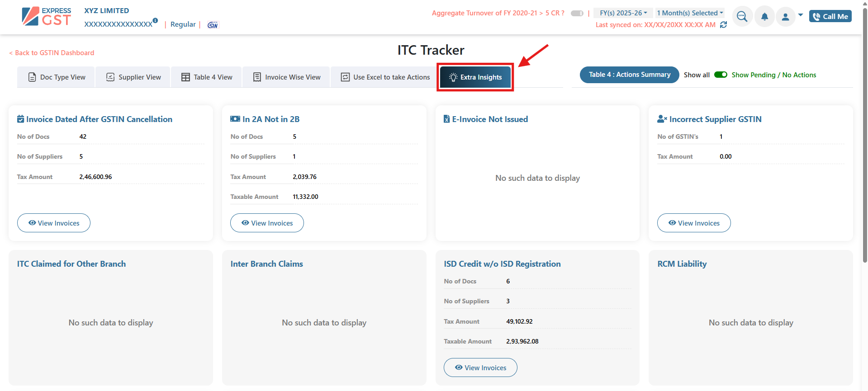Click the GSTIN search magnifier icon

[742, 17]
